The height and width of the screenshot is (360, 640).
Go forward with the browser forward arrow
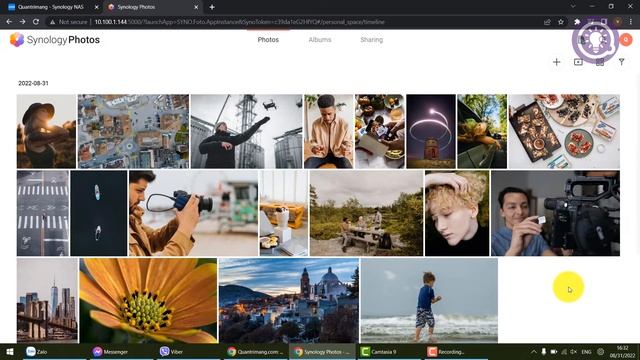(x=22, y=22)
